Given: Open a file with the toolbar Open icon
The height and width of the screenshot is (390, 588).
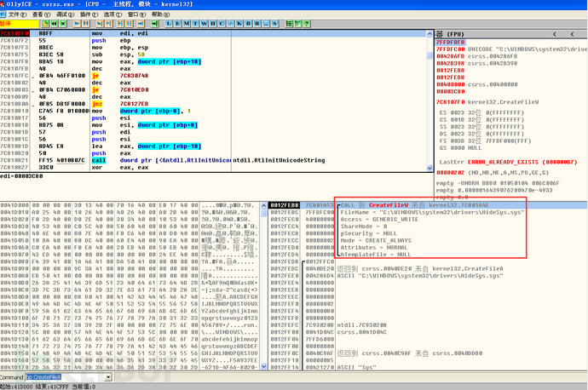Looking at the screenshot, I should pos(45,24).
